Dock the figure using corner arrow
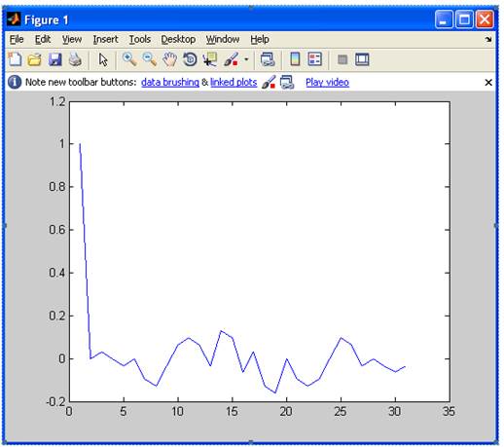This screenshot has height=447, width=504. click(488, 39)
